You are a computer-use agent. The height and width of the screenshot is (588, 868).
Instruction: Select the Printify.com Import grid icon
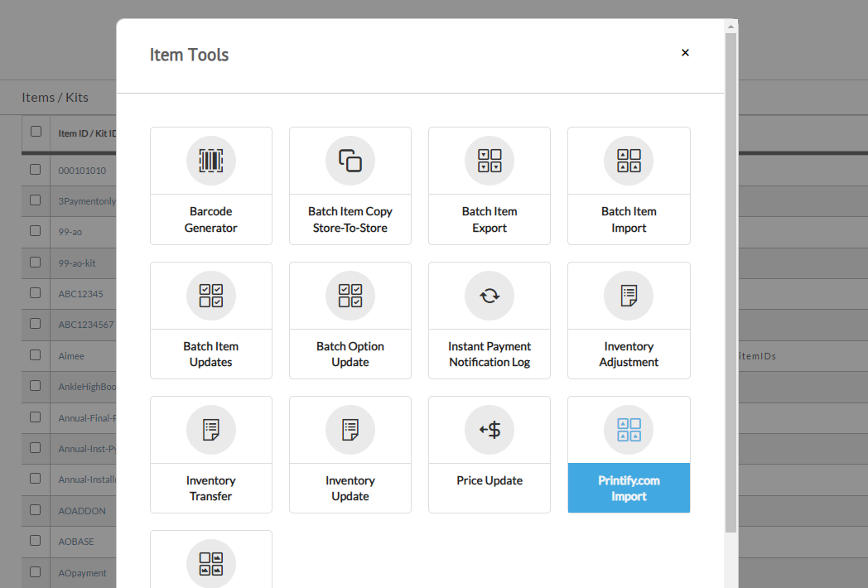click(629, 430)
